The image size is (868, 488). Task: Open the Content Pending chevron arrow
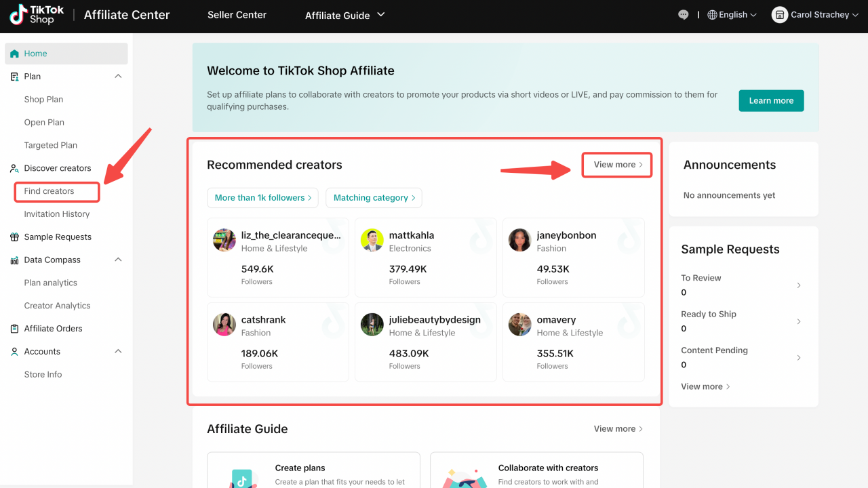[799, 358]
